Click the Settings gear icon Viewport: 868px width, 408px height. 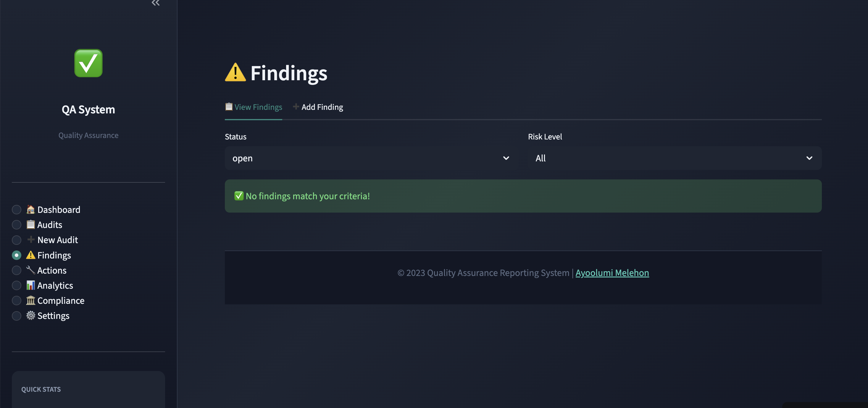click(31, 315)
